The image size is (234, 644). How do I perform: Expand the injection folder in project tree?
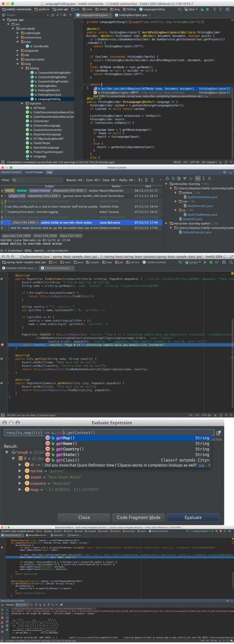tap(23, 103)
